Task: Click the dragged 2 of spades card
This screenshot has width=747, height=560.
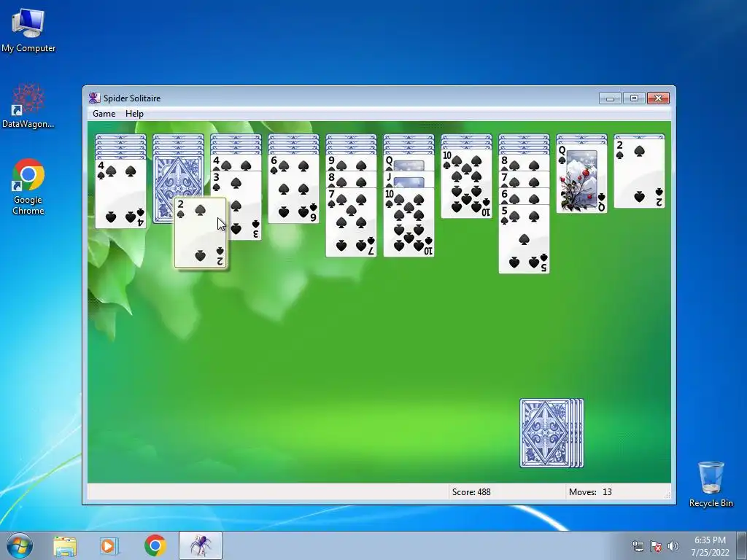Action: point(201,233)
